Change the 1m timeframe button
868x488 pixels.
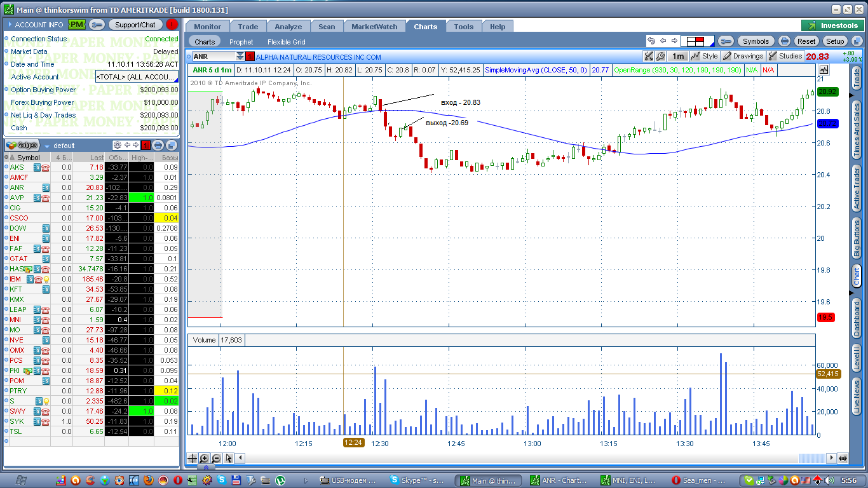pos(678,56)
